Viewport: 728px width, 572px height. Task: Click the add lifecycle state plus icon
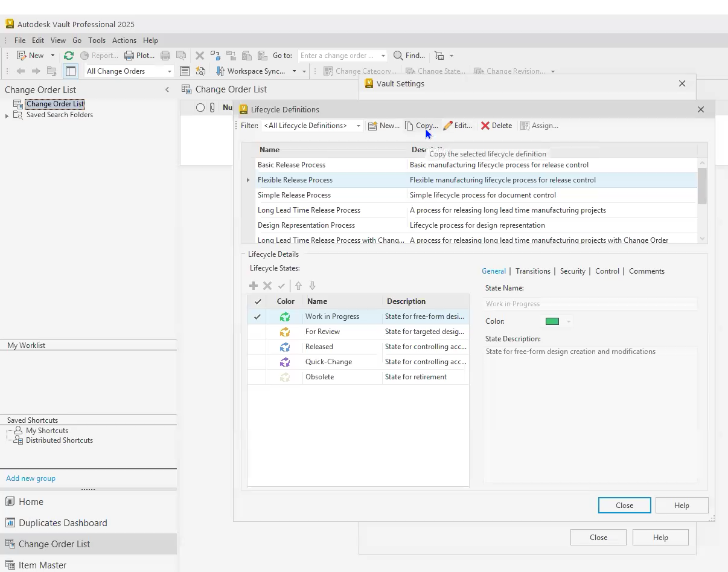click(254, 286)
